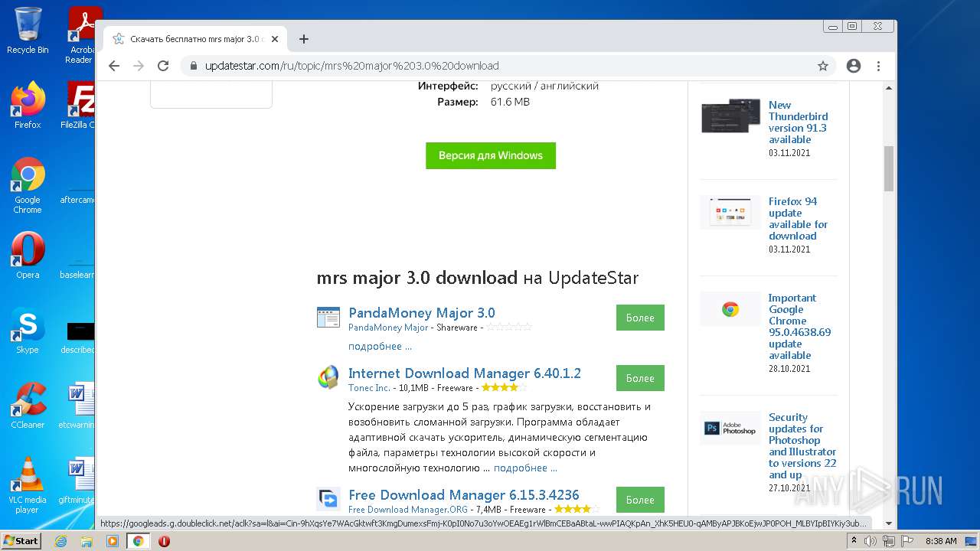Open the Opera desktop shortcut
The width and height of the screenshot is (980, 551).
pos(28,256)
